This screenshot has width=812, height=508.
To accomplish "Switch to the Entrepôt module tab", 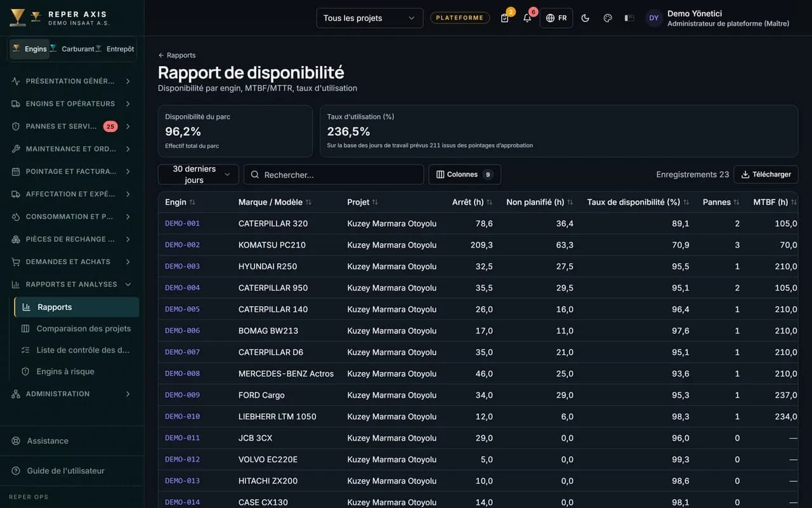I will coord(115,49).
